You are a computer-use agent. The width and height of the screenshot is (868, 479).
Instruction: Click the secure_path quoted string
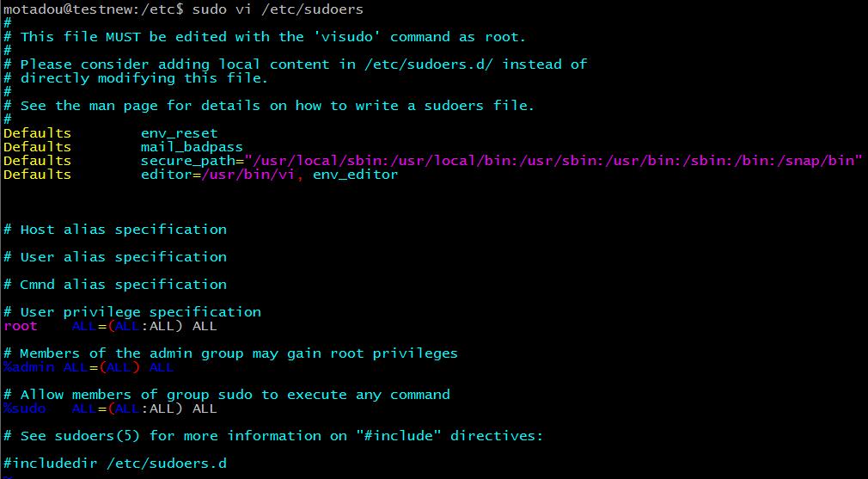(553, 161)
